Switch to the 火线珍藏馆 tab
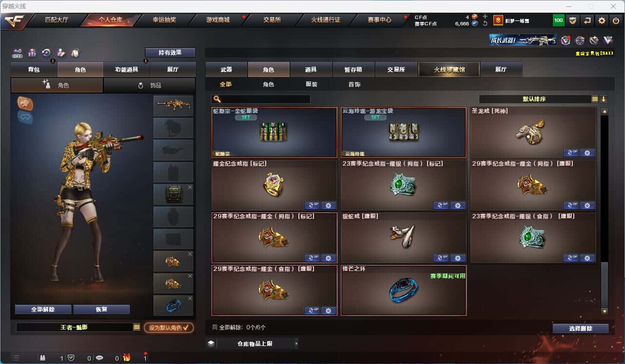Image resolution: width=625 pixels, height=364 pixels. [x=449, y=70]
